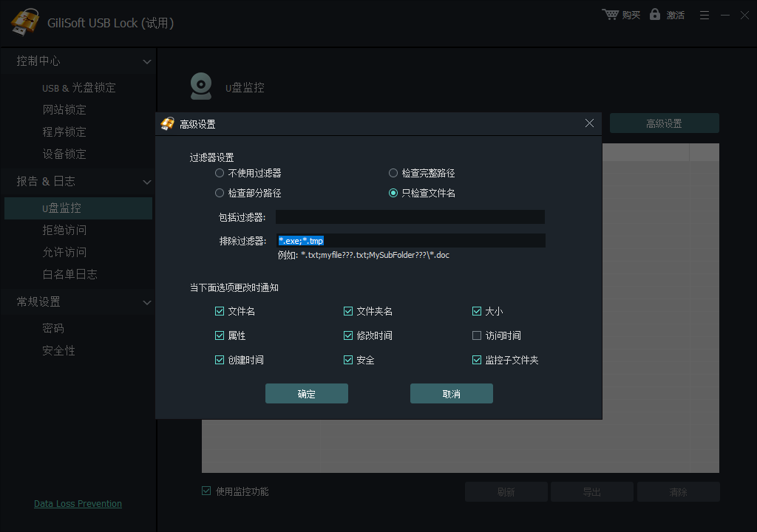Click the padlock activation icon
The image size is (757, 532).
tap(655, 14)
